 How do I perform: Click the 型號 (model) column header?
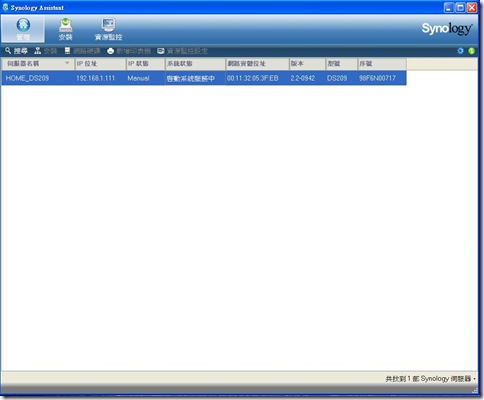(x=341, y=63)
